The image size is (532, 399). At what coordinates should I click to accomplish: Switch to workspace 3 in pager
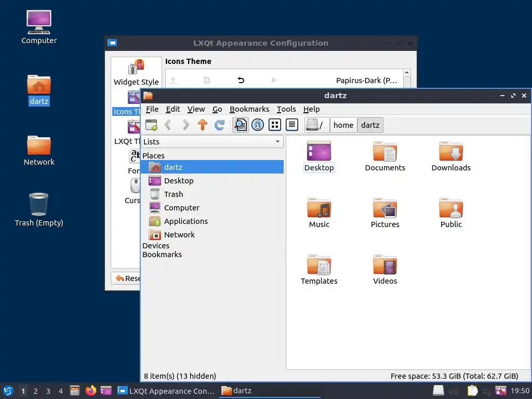coord(48,391)
